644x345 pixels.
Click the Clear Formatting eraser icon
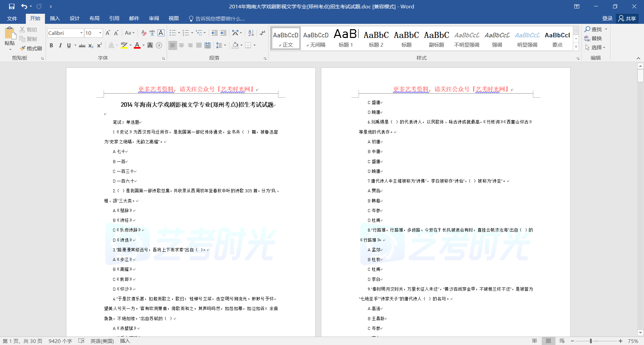[144, 33]
